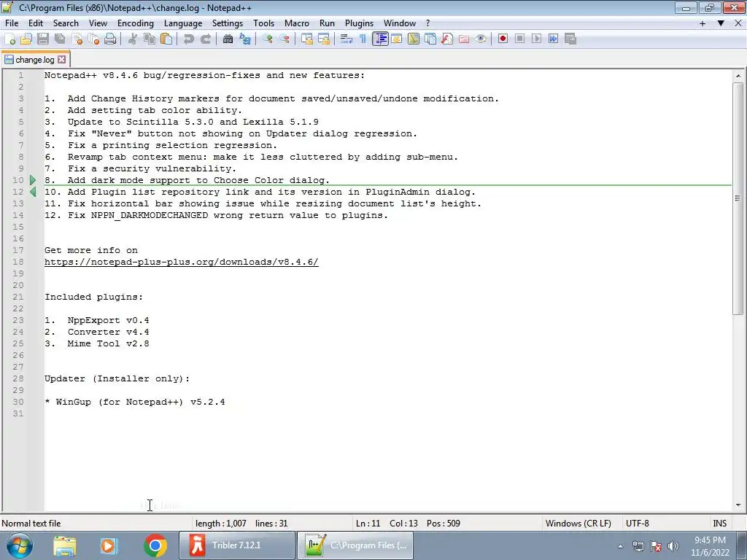Click line number 18 in the margin

[18, 262]
